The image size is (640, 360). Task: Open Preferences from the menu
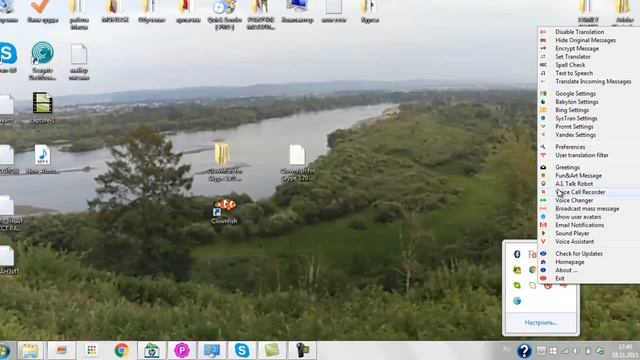(x=570, y=147)
